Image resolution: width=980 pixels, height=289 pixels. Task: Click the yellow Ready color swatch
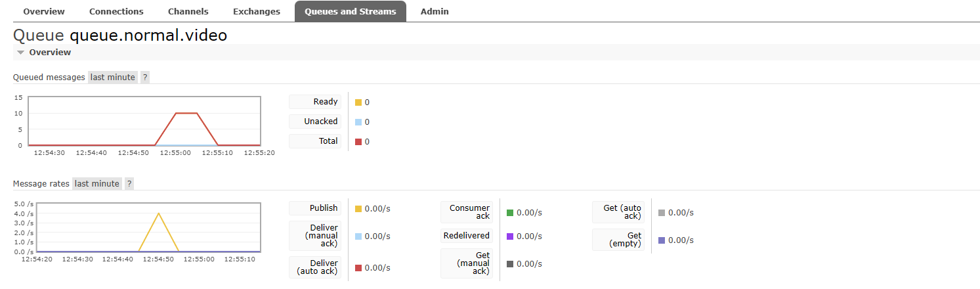[358, 102]
